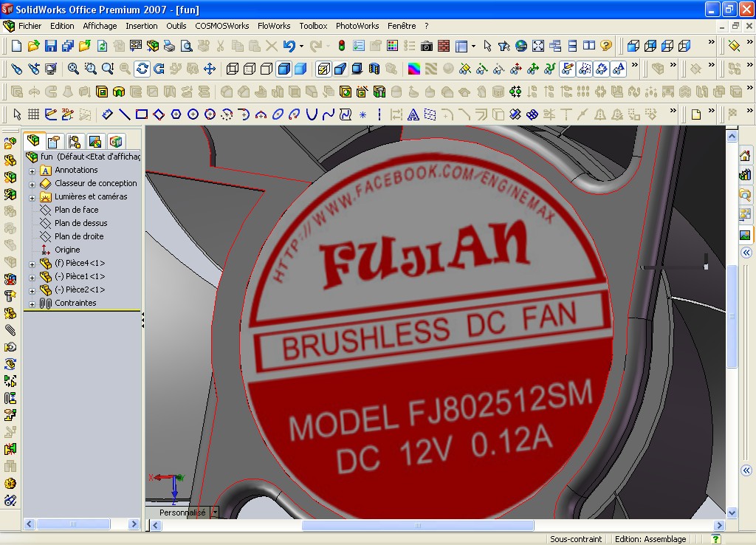Select Origine in feature tree
Viewport: 756px width, 545px height.
click(67, 250)
